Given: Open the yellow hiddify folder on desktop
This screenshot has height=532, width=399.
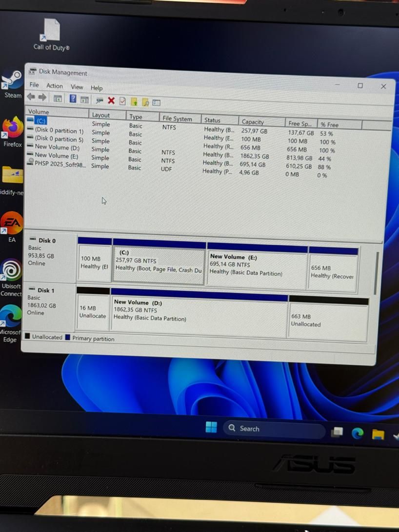Looking at the screenshot, I should click(x=12, y=180).
